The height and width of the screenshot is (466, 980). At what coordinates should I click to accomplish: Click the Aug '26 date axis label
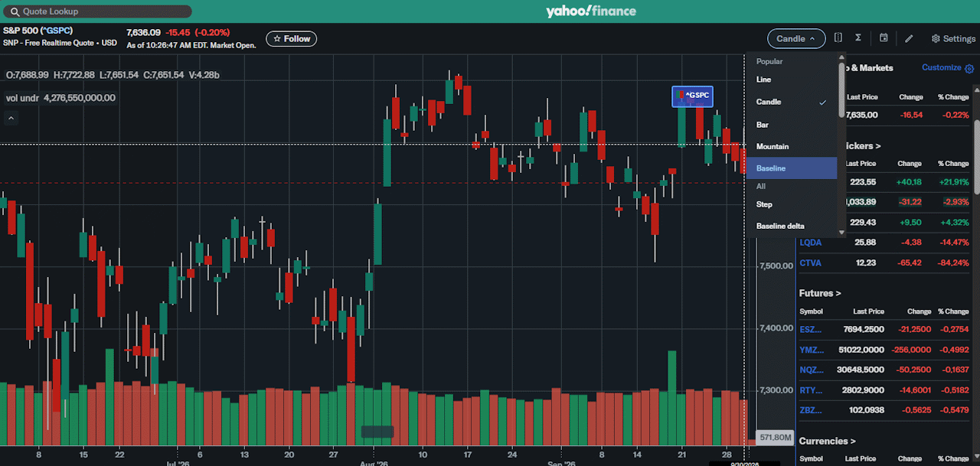tap(373, 463)
